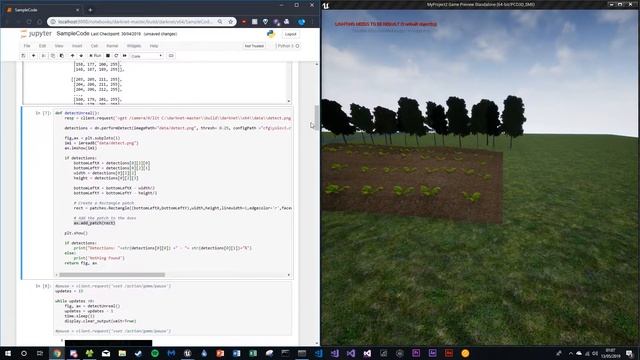The width and height of the screenshot is (640, 360).
Task: Open Premiere Pro from taskbar
Action: tap(416, 353)
